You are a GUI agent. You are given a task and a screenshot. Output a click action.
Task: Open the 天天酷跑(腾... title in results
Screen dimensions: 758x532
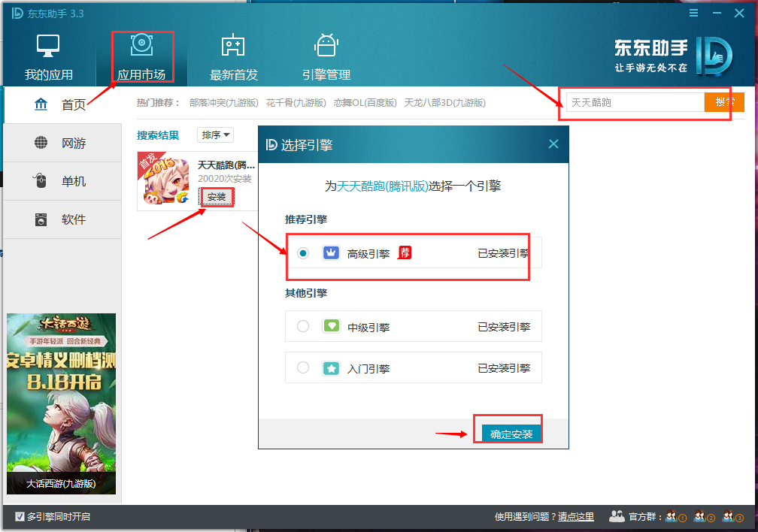click(226, 165)
